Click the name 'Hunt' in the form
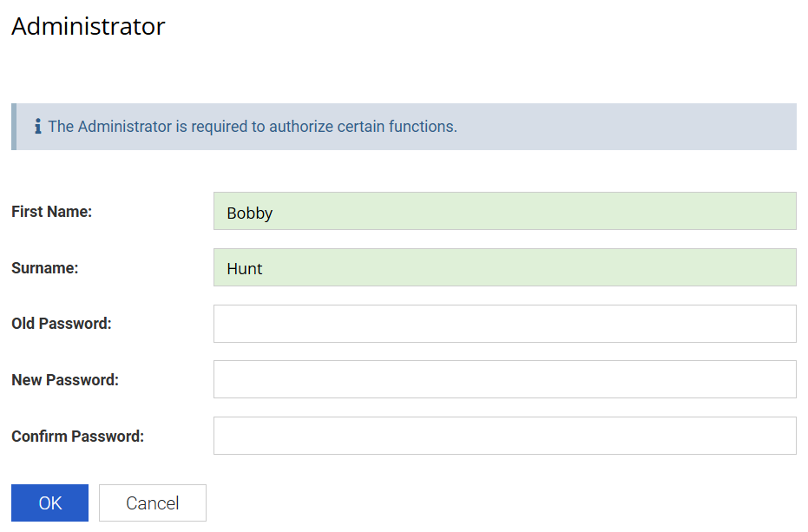The height and width of the screenshot is (532, 808). (245, 269)
